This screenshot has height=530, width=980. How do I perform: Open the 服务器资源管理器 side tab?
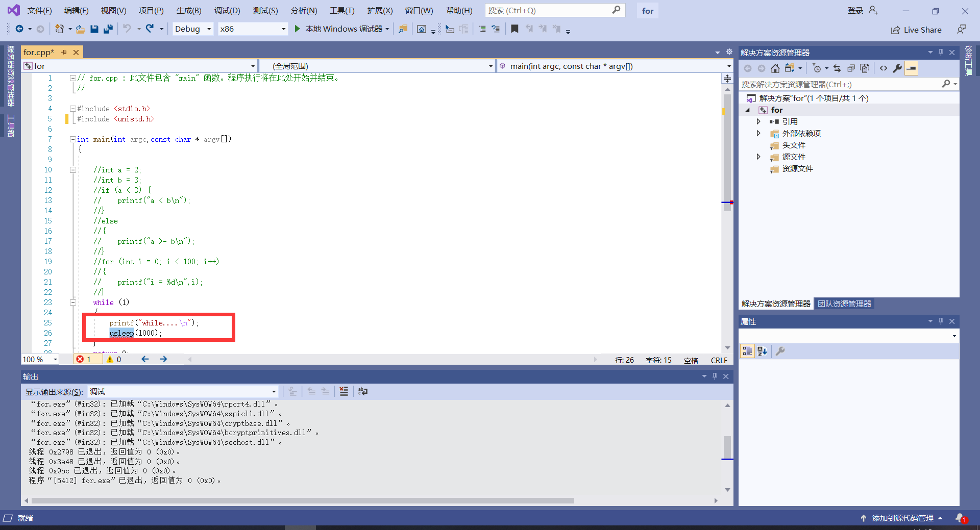11,75
